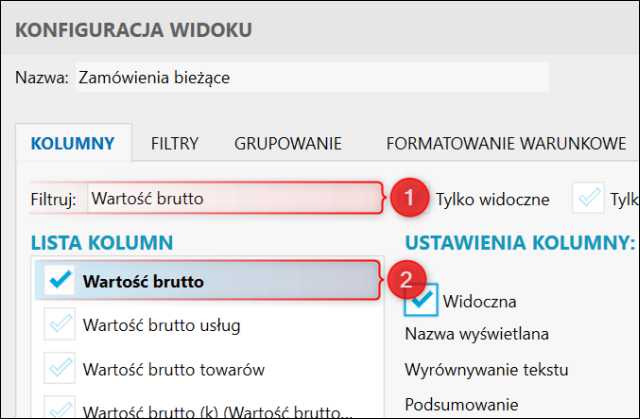Click the red step 1 marker

pyautogui.click(x=405, y=198)
